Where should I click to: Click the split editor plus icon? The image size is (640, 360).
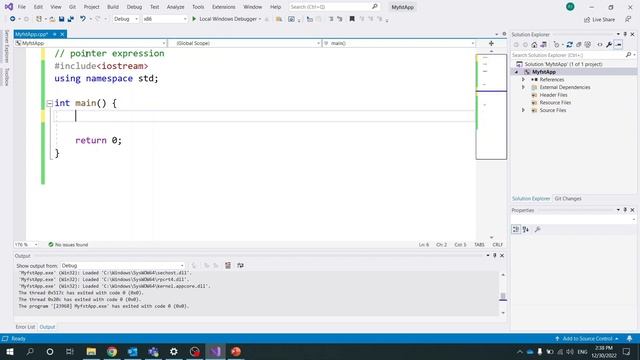click(x=491, y=43)
